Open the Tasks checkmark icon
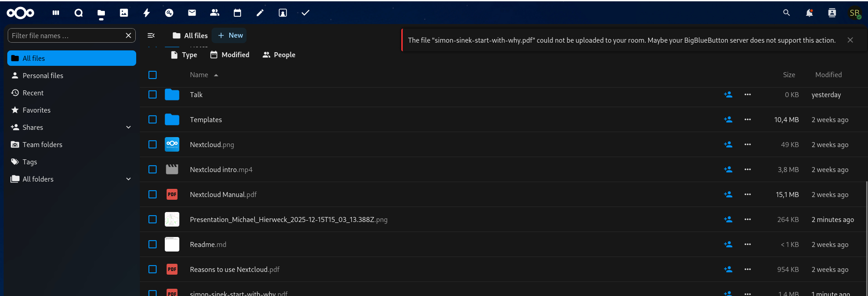868x296 pixels. pos(306,13)
